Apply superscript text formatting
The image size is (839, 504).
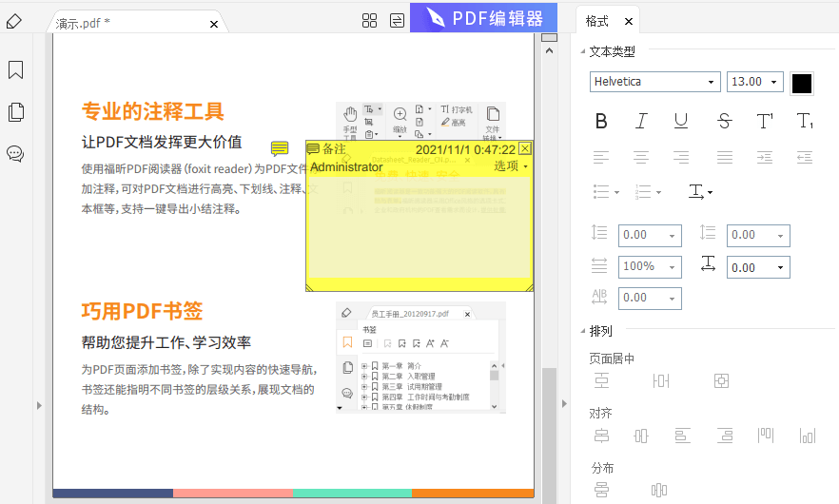pos(765,121)
